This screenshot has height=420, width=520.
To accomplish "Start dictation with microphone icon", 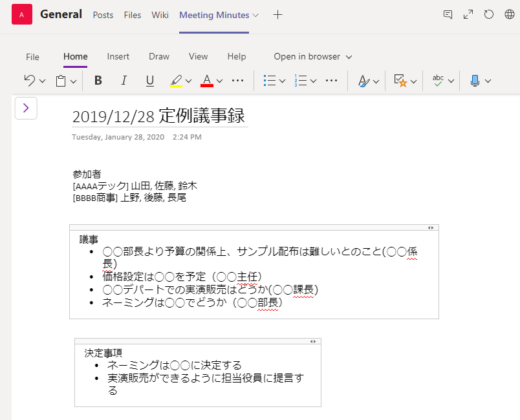I will (x=475, y=81).
